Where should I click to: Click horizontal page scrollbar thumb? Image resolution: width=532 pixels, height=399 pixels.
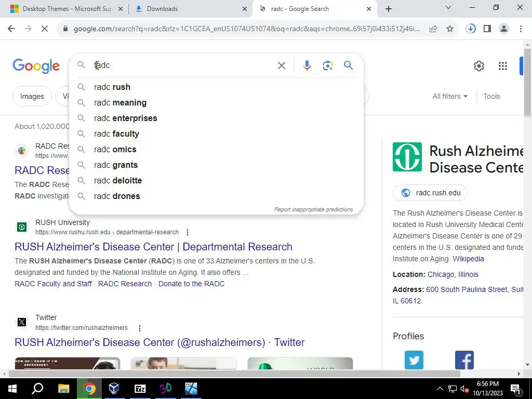point(234,374)
